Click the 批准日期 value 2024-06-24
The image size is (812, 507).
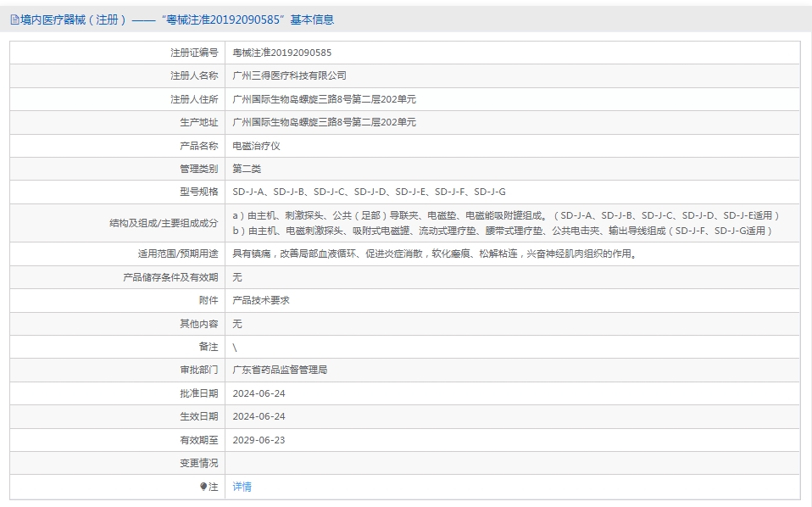click(259, 393)
